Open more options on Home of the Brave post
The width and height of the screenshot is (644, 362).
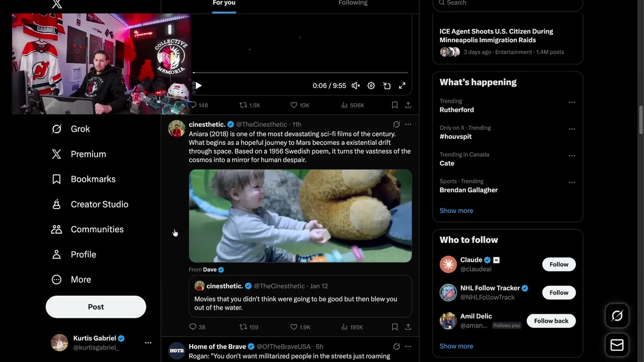408,346
